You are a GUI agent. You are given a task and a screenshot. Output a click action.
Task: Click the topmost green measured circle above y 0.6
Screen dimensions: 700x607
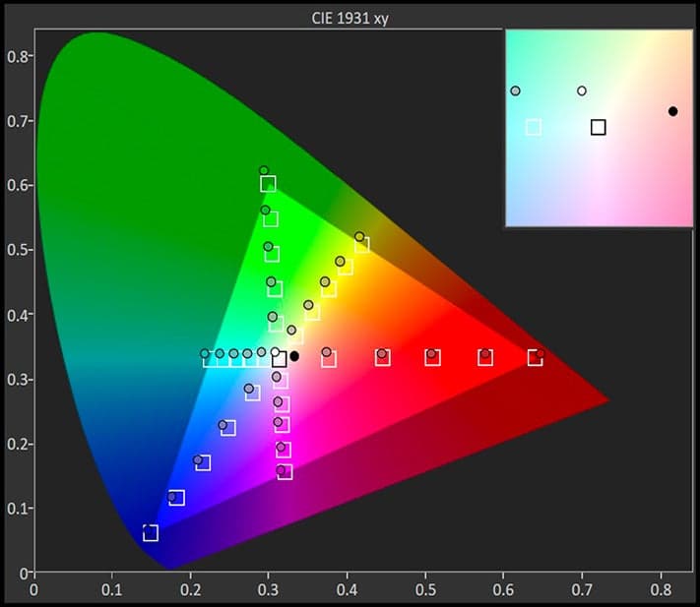264,170
